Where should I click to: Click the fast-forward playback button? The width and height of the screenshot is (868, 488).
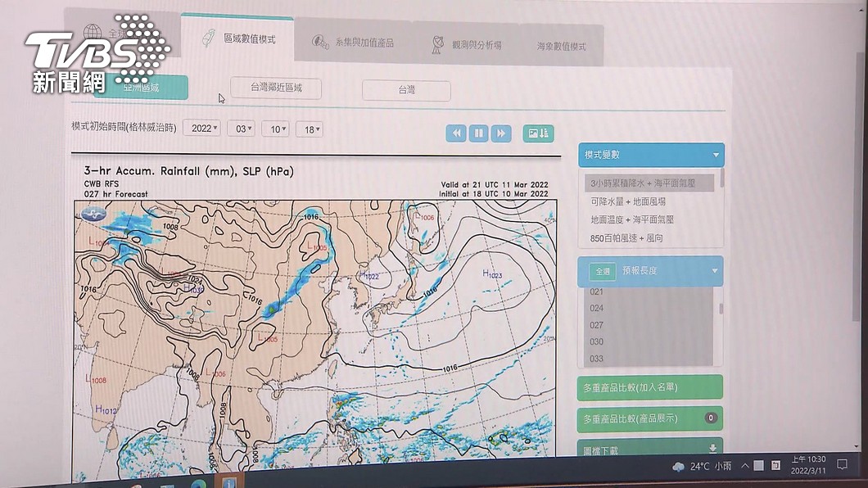pyautogui.click(x=501, y=133)
